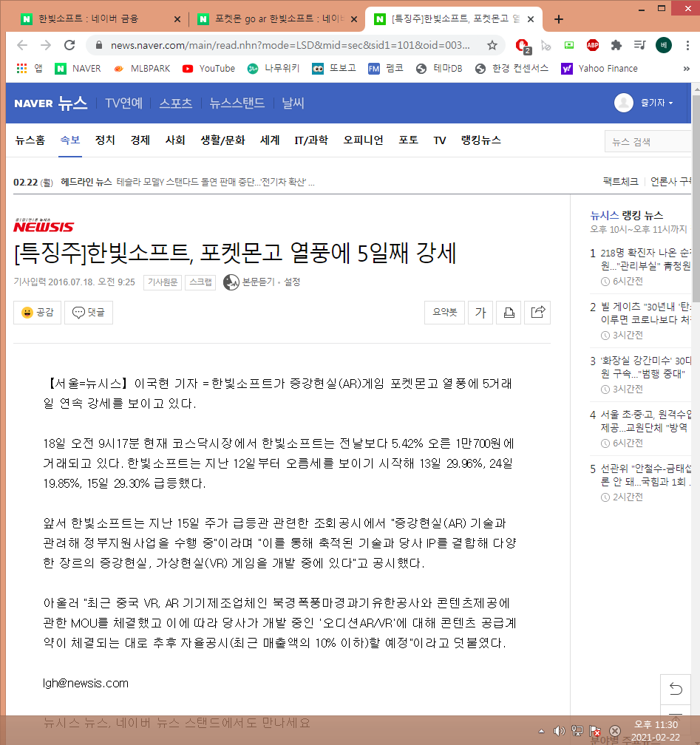Open the extensions puzzle piece icon
The height and width of the screenshot is (745, 700).
click(x=616, y=45)
